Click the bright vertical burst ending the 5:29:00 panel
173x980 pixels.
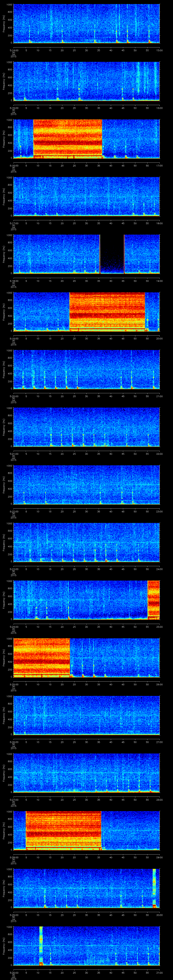pos(154,888)
